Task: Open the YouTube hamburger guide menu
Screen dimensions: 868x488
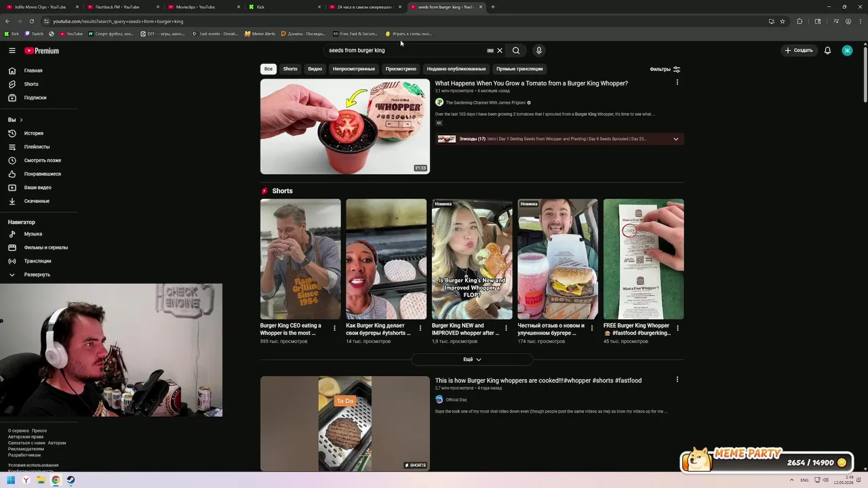Action: [12, 51]
